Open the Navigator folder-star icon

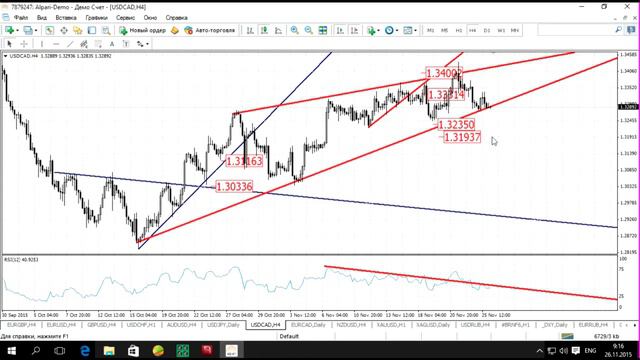(x=78, y=30)
